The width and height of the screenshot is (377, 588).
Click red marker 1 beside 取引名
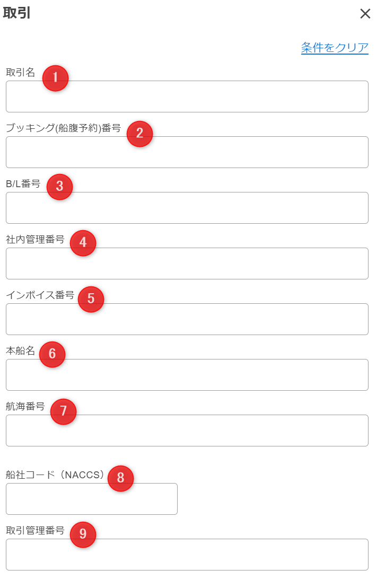pos(55,78)
